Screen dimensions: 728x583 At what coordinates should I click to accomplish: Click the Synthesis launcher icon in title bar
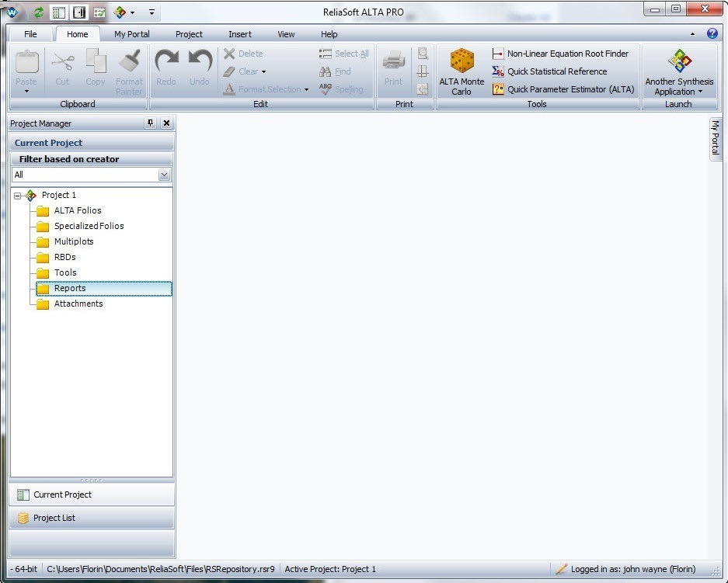(x=120, y=12)
